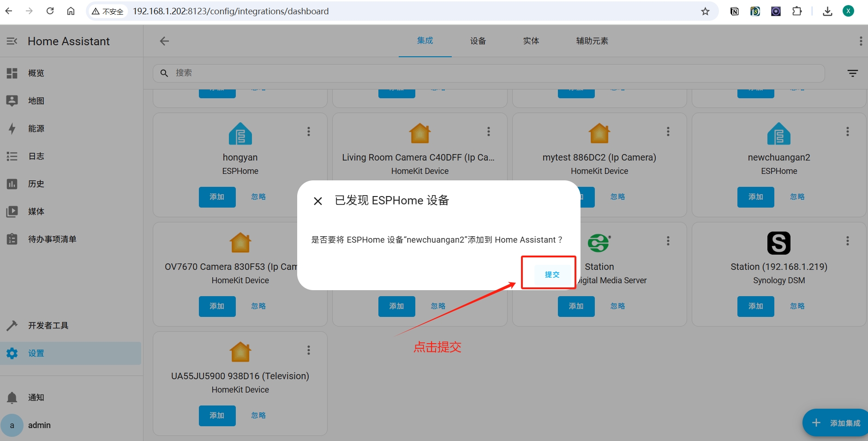The height and width of the screenshot is (441, 868).
Task: Open options menu for Living Room Camera card
Action: pos(488,131)
